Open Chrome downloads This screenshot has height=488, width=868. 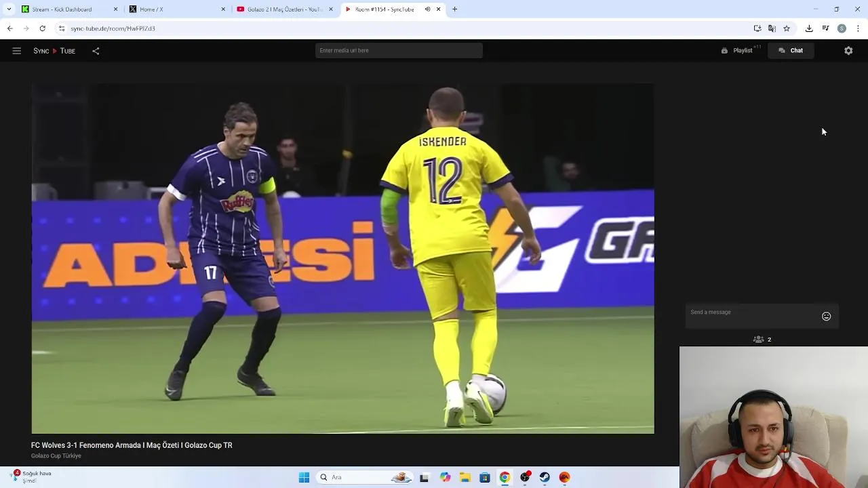[x=809, y=28]
